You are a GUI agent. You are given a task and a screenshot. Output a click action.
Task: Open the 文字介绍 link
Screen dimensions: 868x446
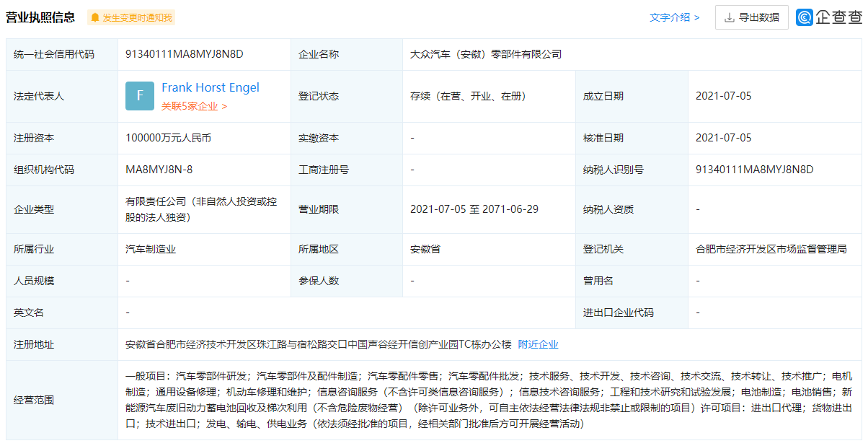675,17
